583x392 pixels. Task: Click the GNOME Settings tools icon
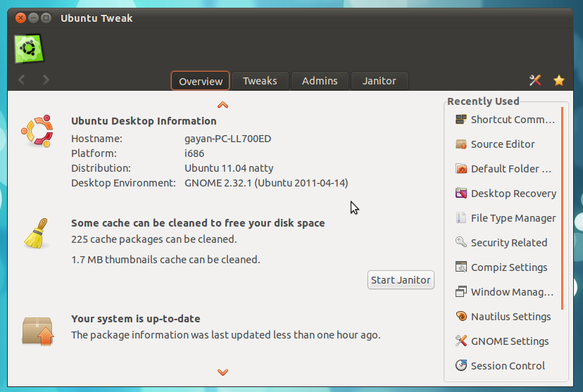click(x=461, y=341)
